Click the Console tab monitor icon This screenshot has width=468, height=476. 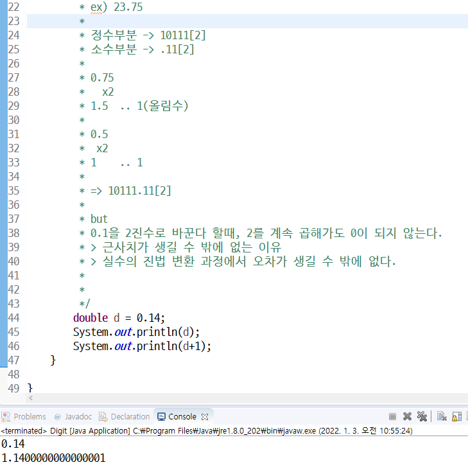161,417
